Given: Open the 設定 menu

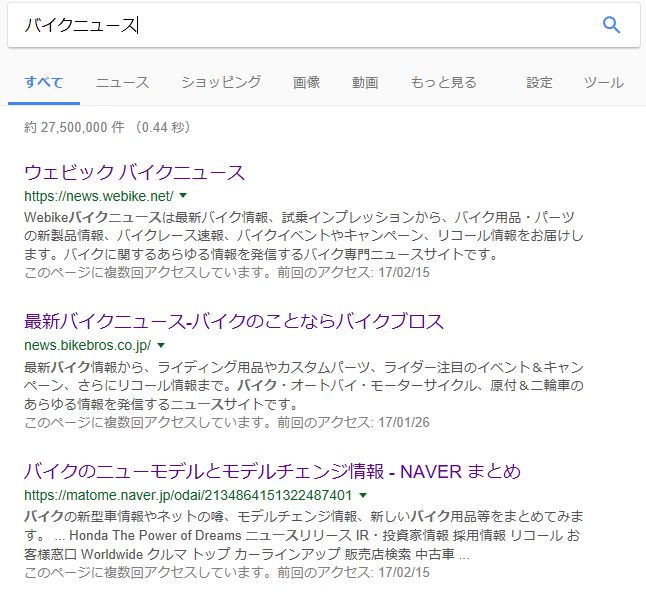Looking at the screenshot, I should 539,82.
